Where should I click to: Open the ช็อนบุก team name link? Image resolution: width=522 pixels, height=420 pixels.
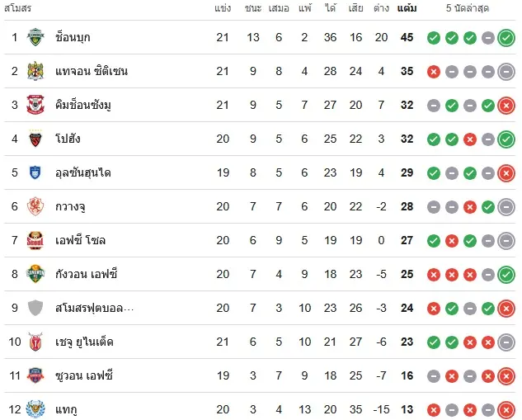pyautogui.click(x=73, y=37)
